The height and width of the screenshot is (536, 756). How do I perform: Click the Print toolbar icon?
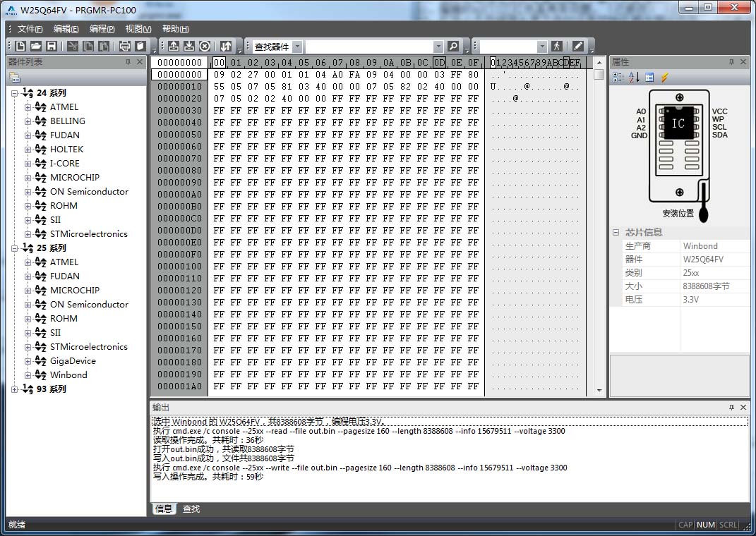[125, 47]
